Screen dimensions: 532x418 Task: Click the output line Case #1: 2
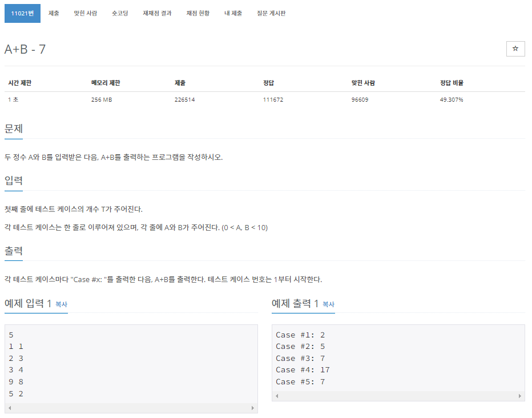[x=300, y=335]
